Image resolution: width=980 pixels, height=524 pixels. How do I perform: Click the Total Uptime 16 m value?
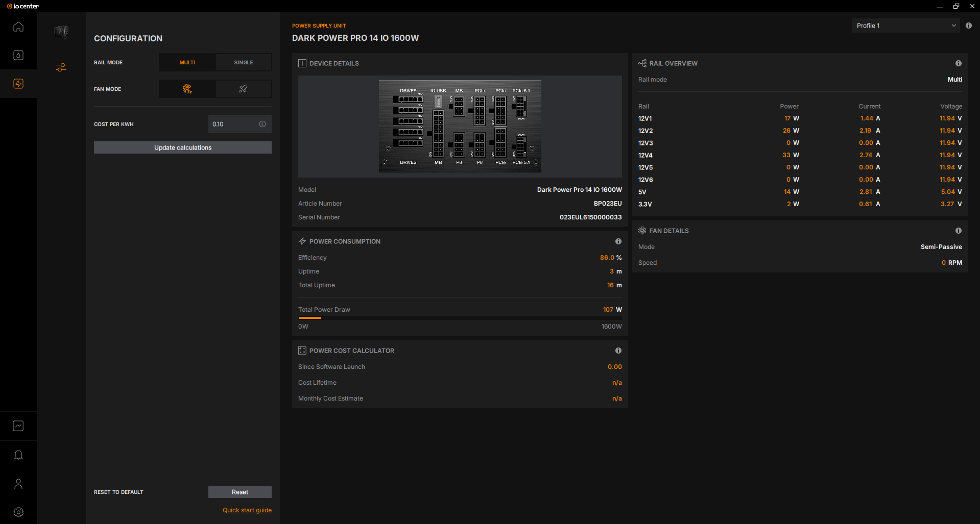coord(614,285)
